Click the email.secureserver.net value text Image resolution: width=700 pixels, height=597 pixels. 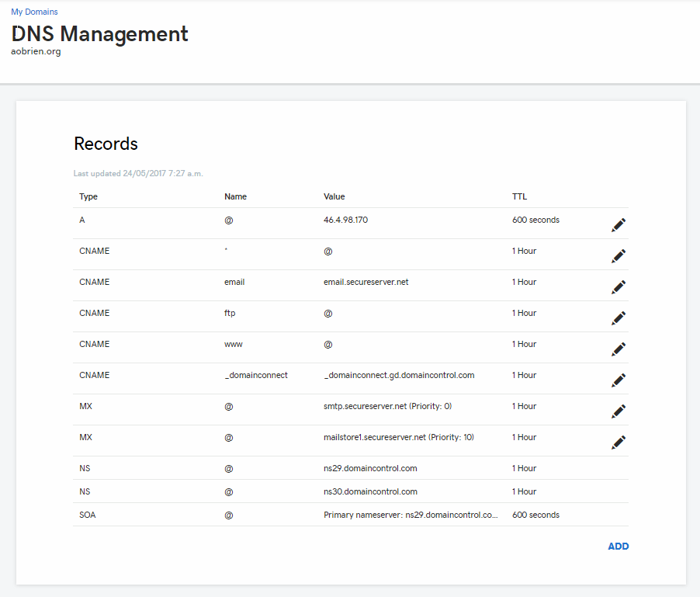click(366, 282)
